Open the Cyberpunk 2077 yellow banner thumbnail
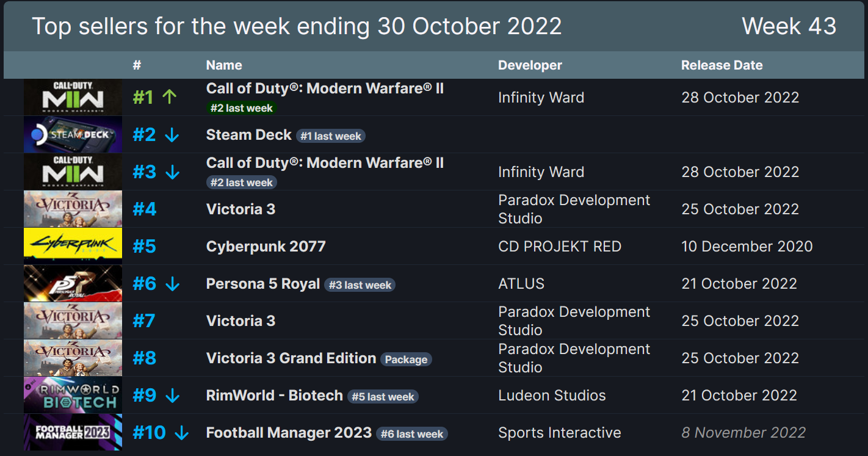868x456 pixels. point(73,246)
